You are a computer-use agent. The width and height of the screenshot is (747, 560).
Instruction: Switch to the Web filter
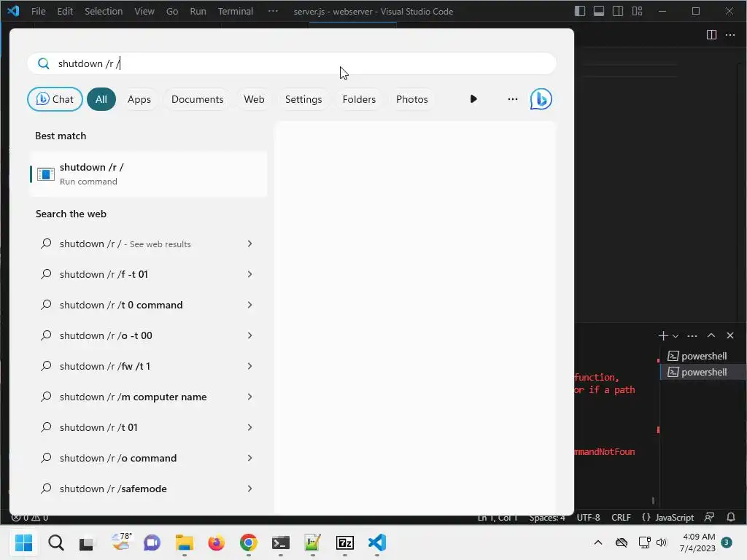[x=254, y=99]
